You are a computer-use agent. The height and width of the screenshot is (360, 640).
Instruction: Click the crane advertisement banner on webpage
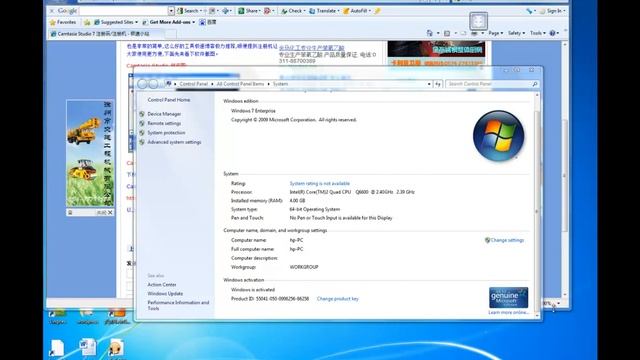point(90,153)
